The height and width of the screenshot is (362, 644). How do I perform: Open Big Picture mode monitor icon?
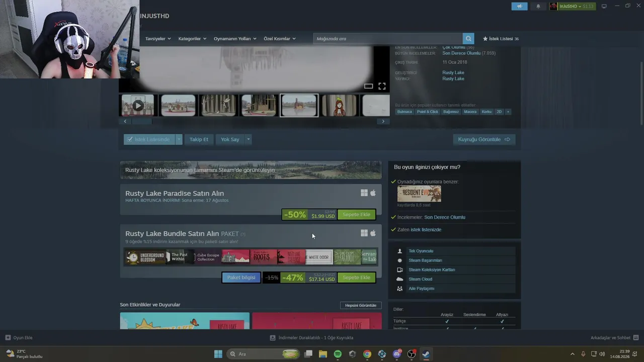pyautogui.click(x=604, y=6)
